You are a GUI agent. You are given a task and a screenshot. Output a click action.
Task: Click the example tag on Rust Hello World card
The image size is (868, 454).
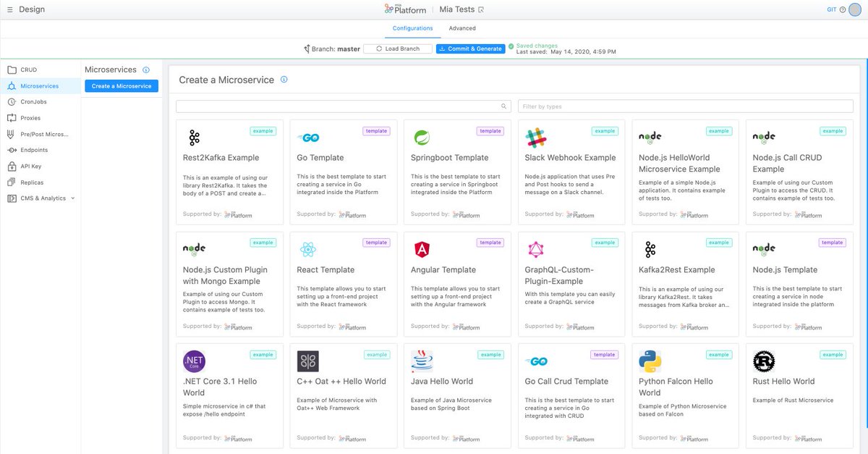833,355
